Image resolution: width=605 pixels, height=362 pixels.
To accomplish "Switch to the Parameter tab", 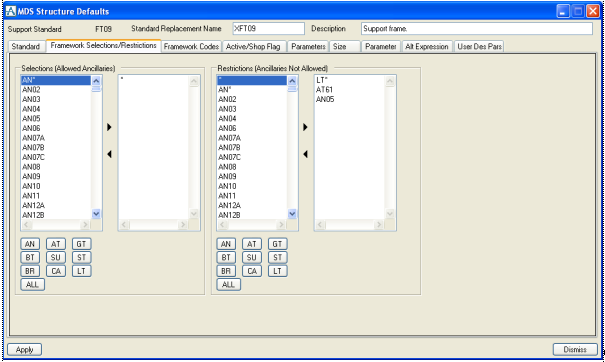I will click(x=381, y=46).
